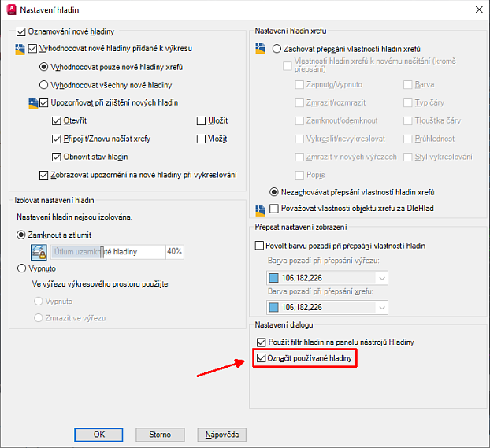Image resolution: width=490 pixels, height=448 pixels.
Task: Click the 40% fade value field
Action: (x=174, y=252)
